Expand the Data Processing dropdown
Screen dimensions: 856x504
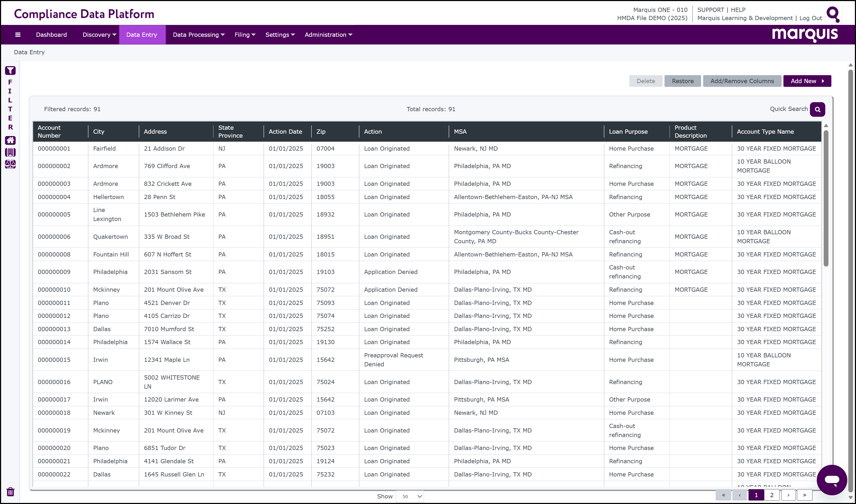point(198,35)
